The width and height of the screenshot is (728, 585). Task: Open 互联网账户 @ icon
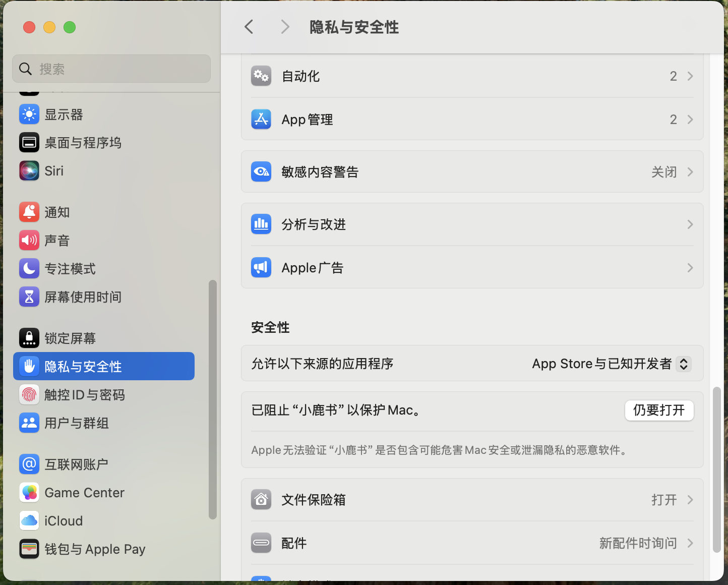(x=29, y=464)
